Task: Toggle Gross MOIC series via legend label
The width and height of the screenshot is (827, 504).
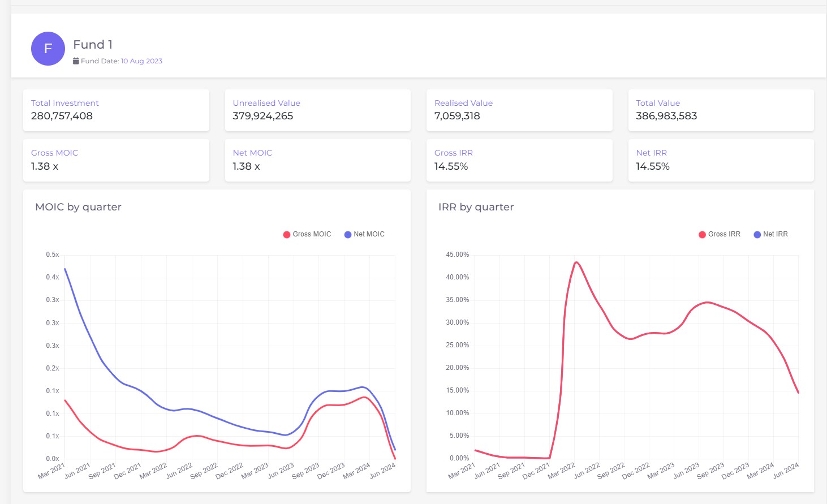Action: pyautogui.click(x=312, y=234)
